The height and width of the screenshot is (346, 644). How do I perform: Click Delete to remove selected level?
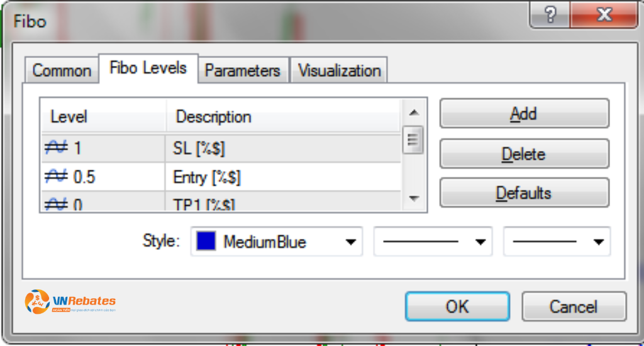tap(524, 153)
